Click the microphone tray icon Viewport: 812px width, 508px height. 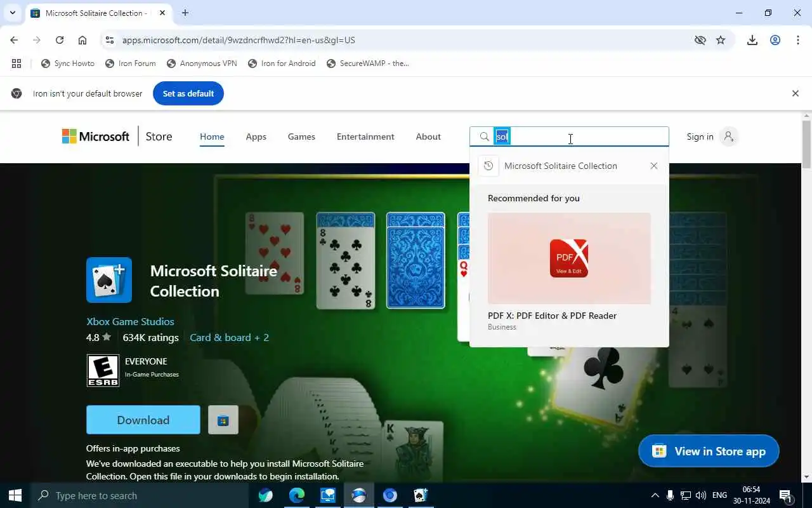tap(671, 495)
